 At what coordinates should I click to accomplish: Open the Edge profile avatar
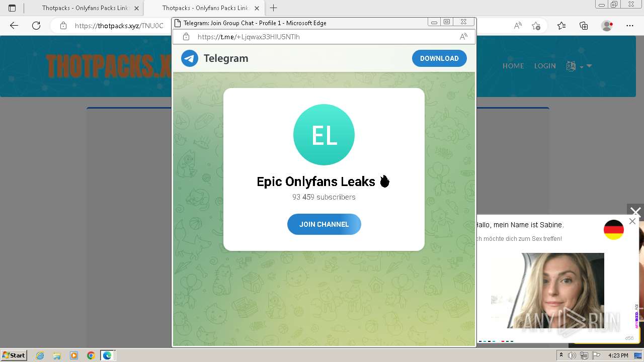(607, 26)
